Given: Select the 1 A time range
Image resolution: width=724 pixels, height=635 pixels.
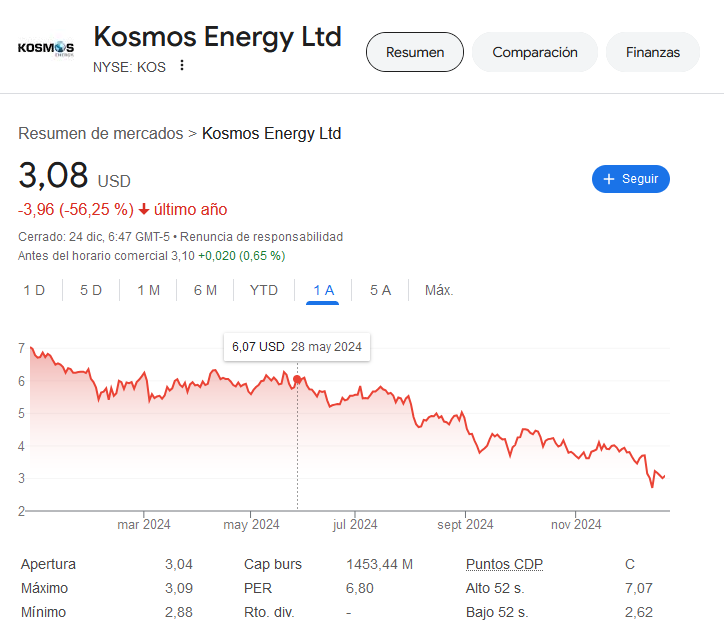Looking at the screenshot, I should tap(323, 290).
